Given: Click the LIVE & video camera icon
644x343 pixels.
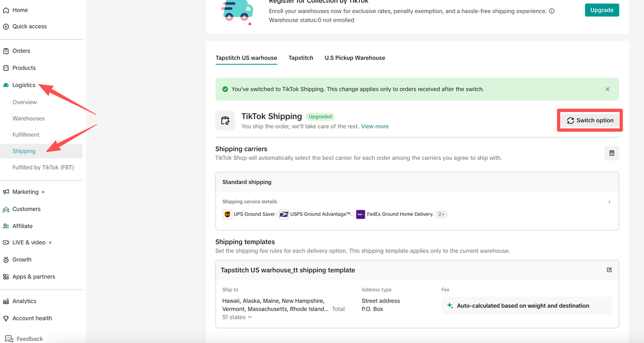Looking at the screenshot, I should point(6,242).
